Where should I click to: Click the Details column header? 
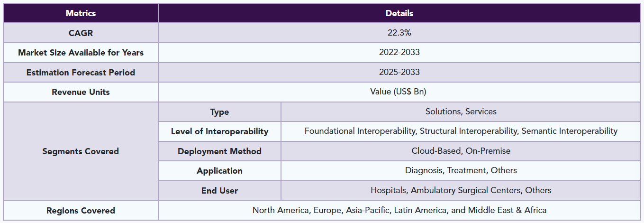399,13
